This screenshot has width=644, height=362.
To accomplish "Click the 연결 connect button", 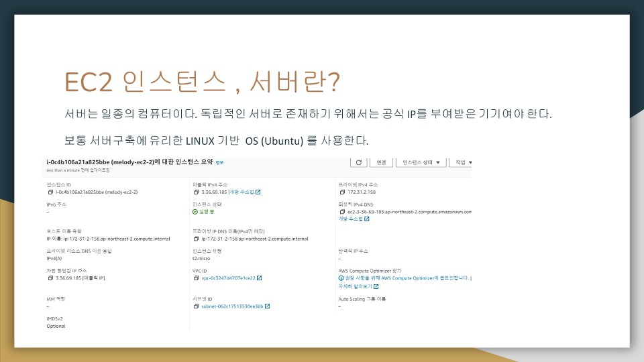I will (x=381, y=162).
